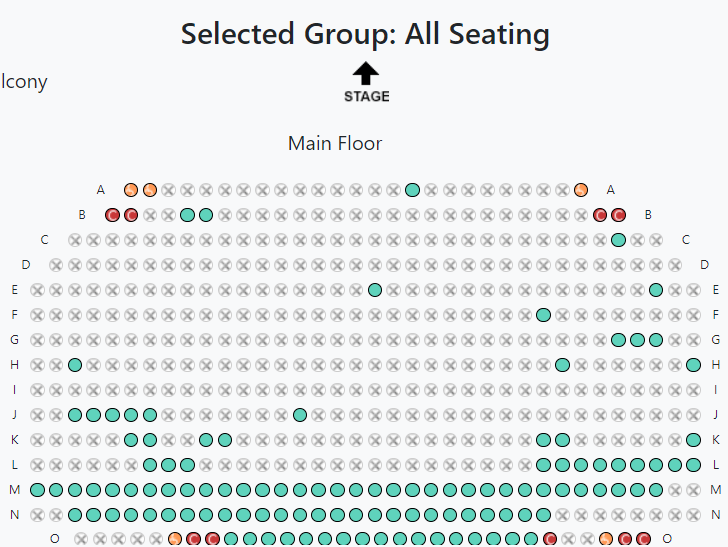Click the black stage arrow icon

click(366, 73)
